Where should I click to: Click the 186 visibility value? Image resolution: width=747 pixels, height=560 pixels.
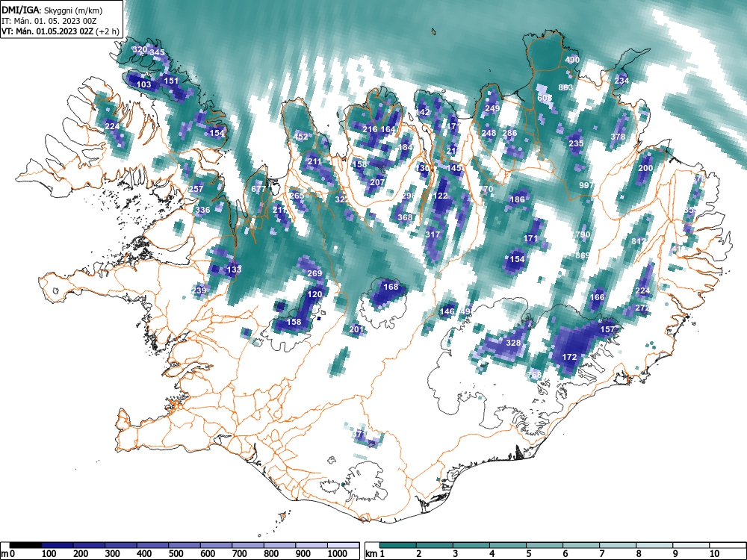click(518, 199)
